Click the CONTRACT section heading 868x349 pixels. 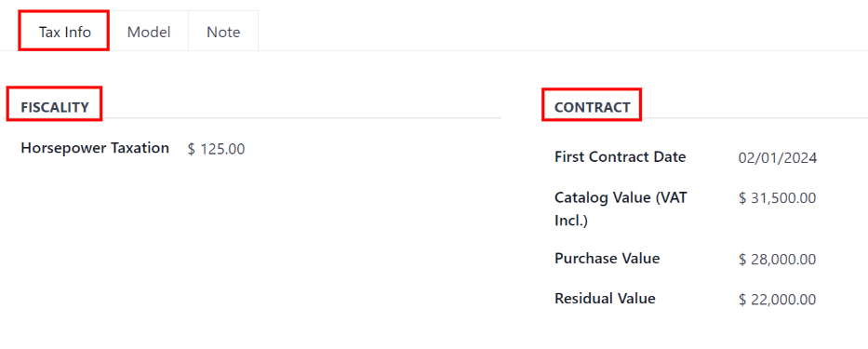click(593, 107)
